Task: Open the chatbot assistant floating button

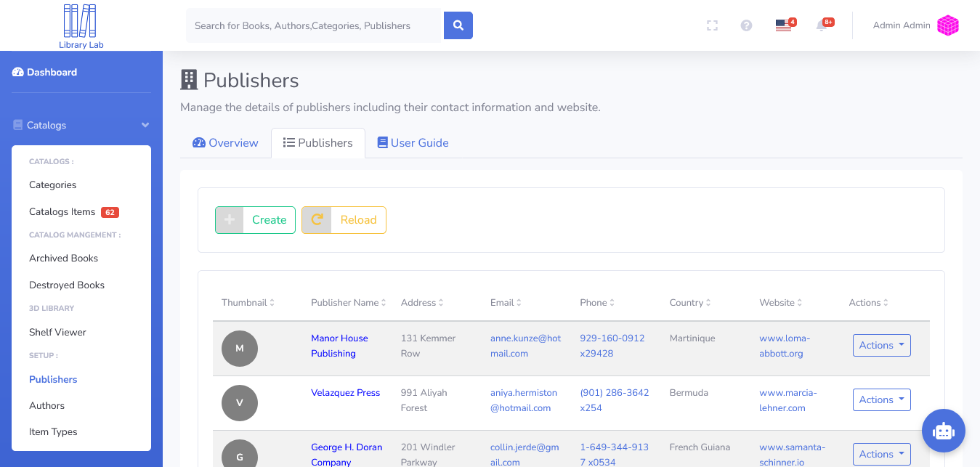Action: [x=943, y=431]
